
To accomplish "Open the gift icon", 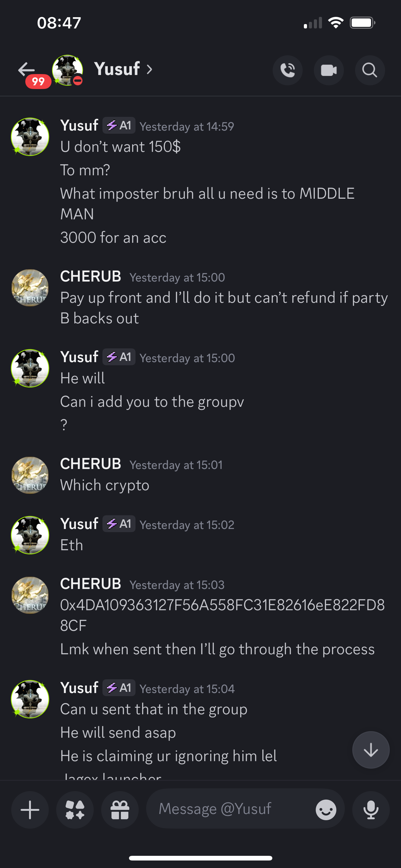I will coord(120,810).
